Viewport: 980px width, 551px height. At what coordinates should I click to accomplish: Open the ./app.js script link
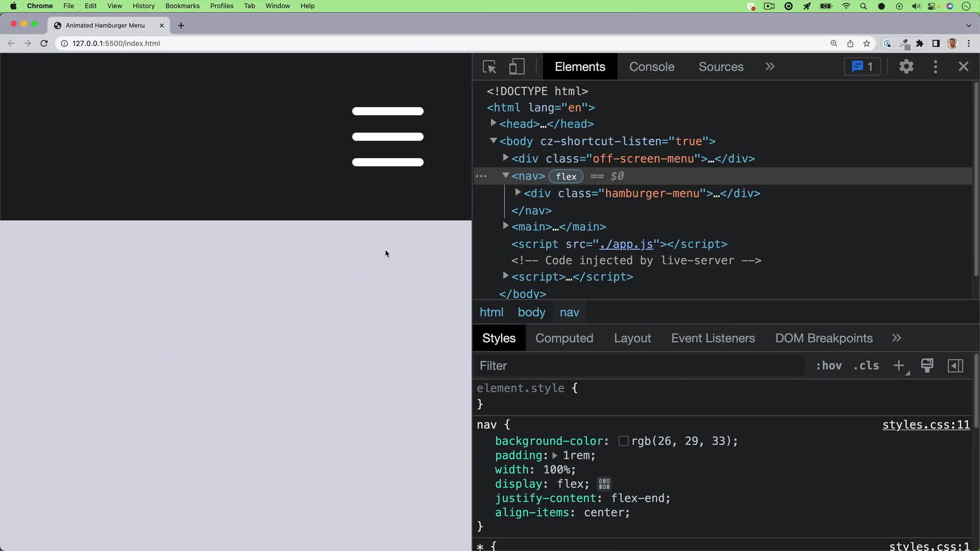pyautogui.click(x=625, y=244)
